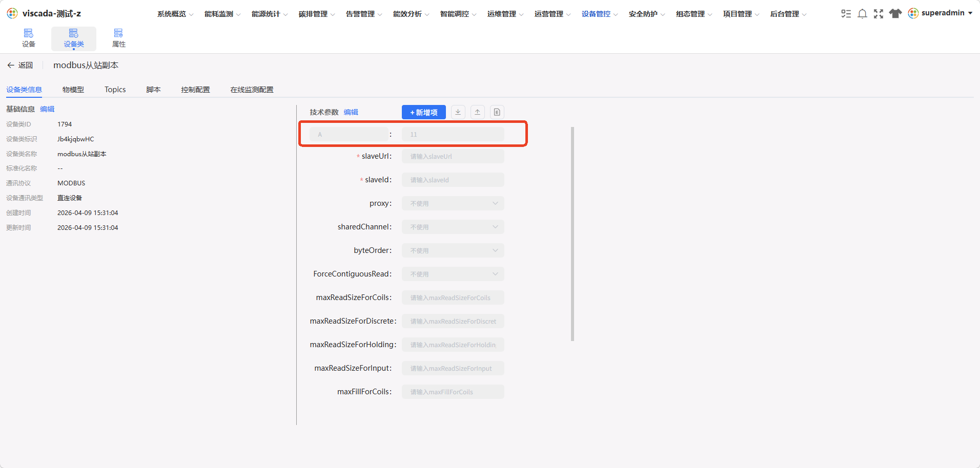Click the identifier value Jb4kjqbwHC
The width and height of the screenshot is (980, 468).
76,139
